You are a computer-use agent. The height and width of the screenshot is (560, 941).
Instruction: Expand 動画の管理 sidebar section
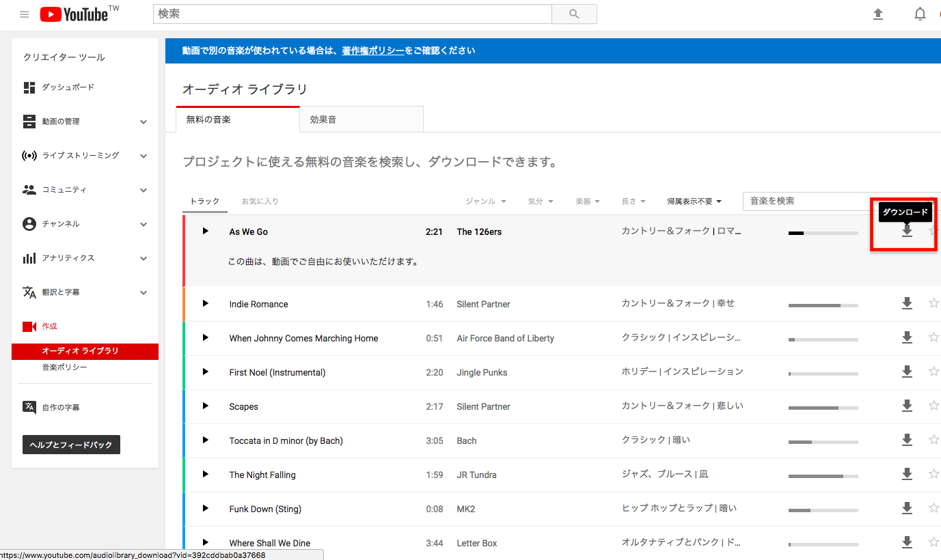(144, 122)
